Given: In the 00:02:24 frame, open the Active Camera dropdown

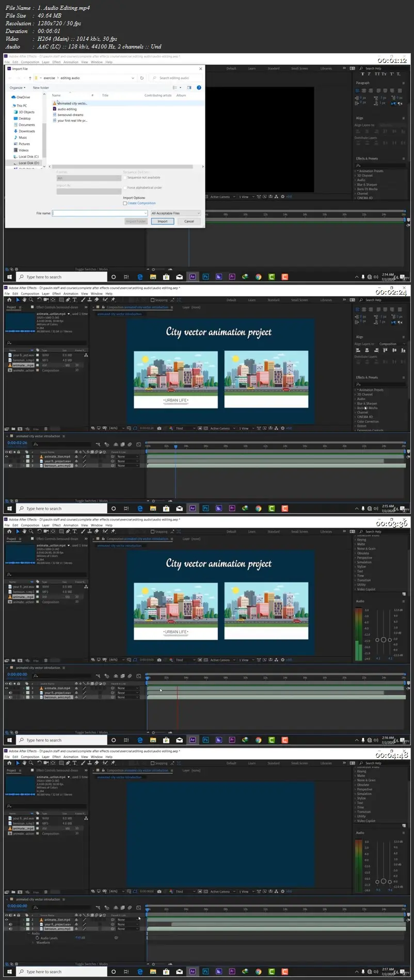Looking at the screenshot, I should (x=222, y=428).
